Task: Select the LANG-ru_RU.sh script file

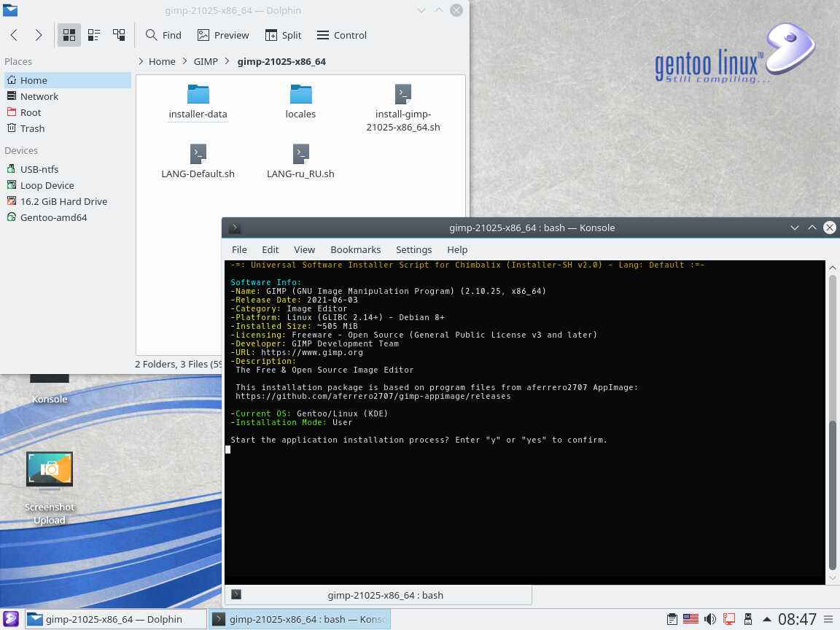Action: [x=300, y=160]
